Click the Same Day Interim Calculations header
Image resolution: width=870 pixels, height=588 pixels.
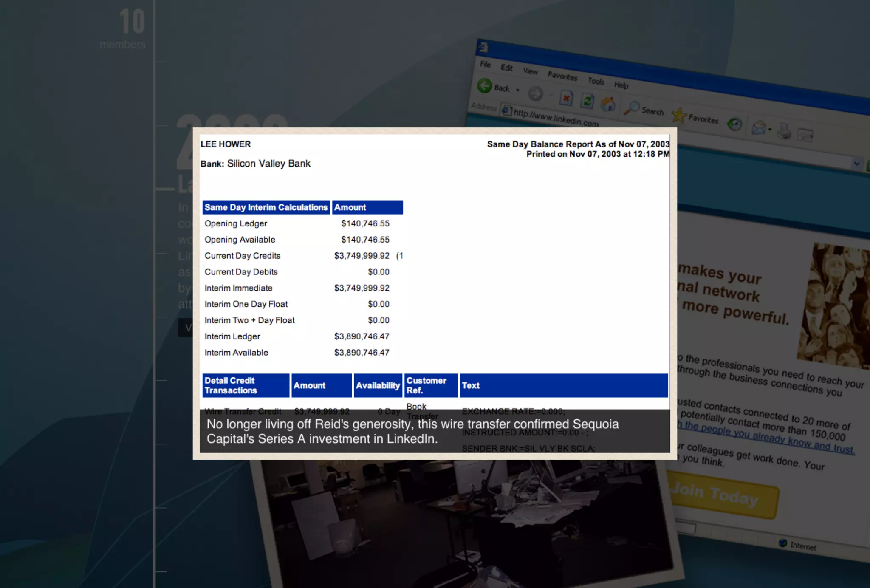[266, 207]
